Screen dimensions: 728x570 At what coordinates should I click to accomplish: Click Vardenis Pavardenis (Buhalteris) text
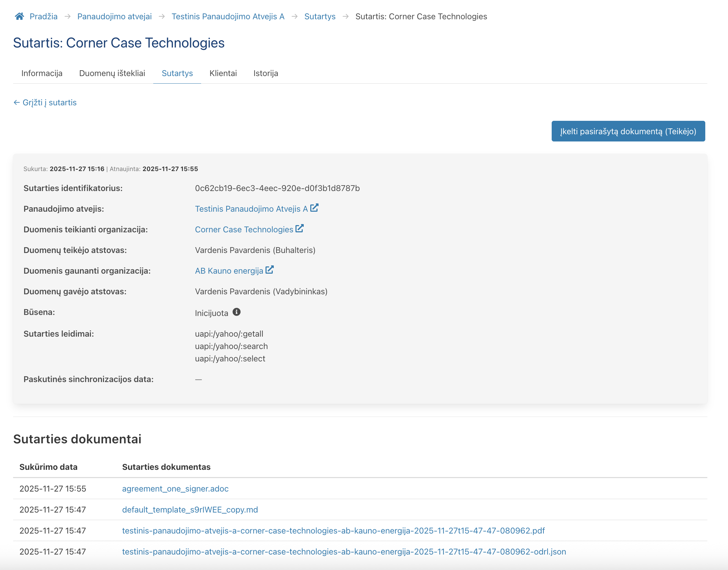click(x=255, y=250)
